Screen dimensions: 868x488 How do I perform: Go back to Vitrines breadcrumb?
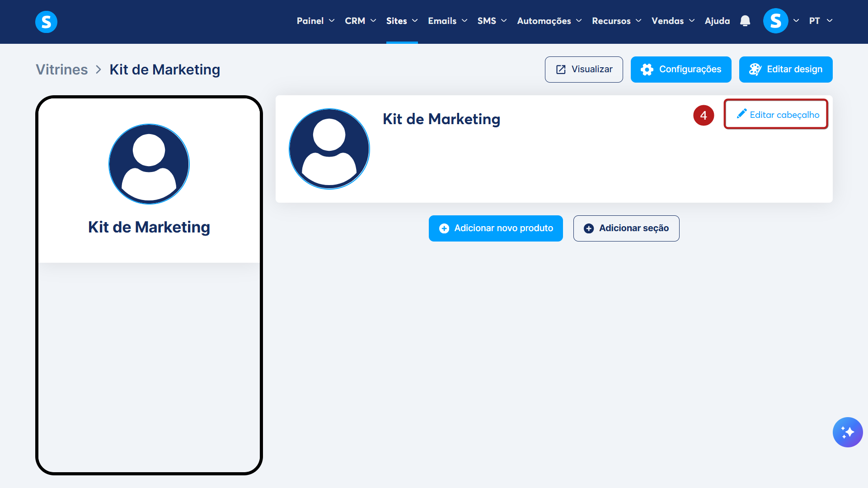pos(62,70)
